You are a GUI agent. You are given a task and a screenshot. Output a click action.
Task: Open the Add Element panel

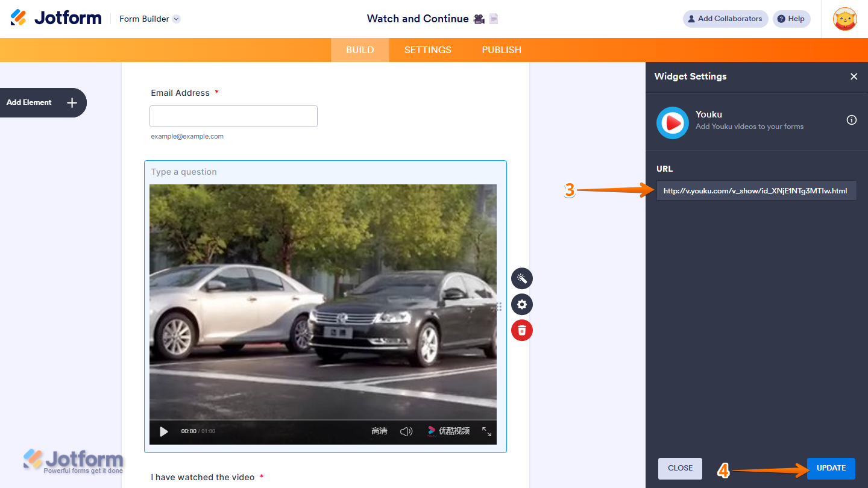(x=42, y=102)
